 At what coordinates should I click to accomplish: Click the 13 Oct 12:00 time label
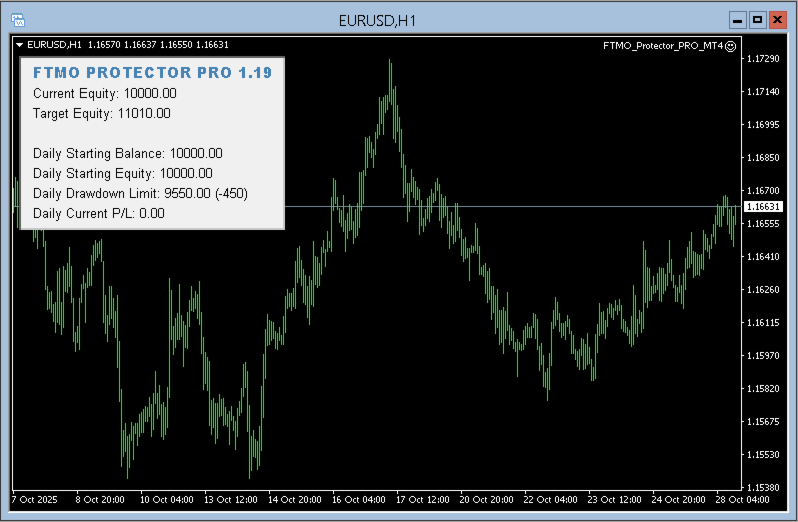pyautogui.click(x=231, y=500)
